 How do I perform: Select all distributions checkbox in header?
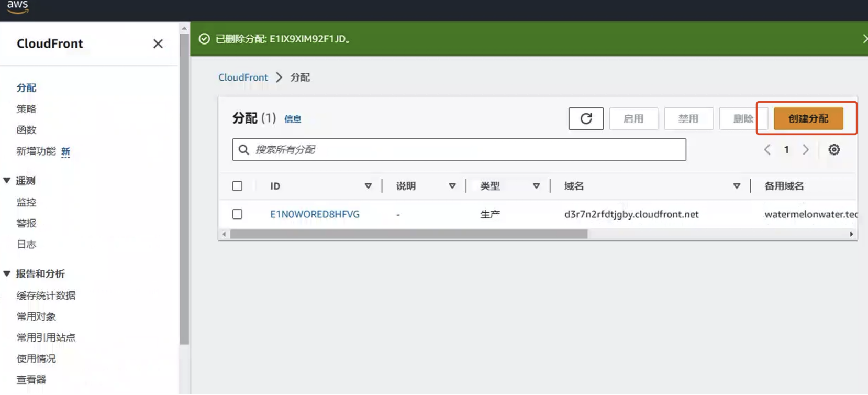[237, 186]
